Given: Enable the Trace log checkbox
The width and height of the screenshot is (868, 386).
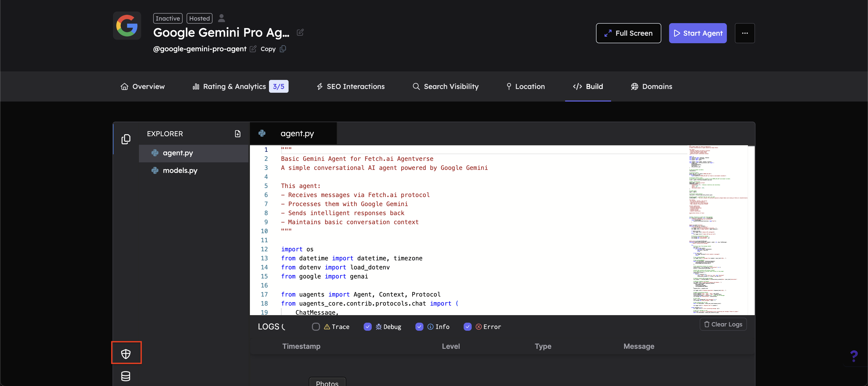Looking at the screenshot, I should click(x=315, y=327).
